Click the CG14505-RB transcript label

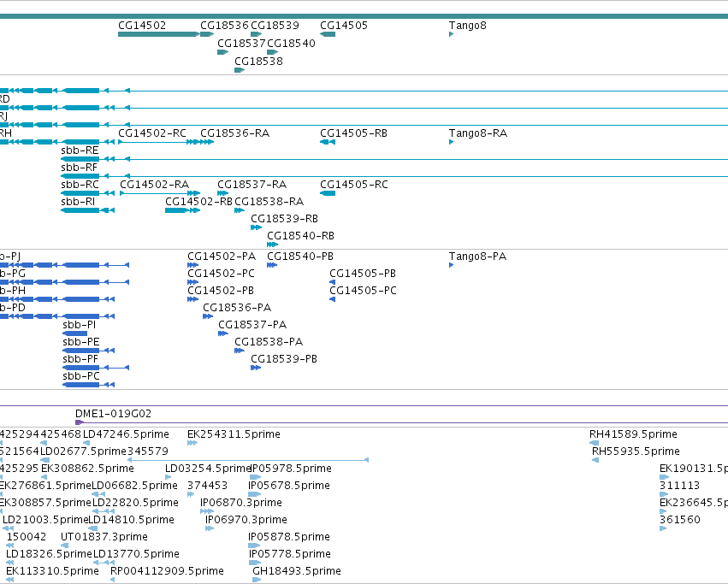354,133
